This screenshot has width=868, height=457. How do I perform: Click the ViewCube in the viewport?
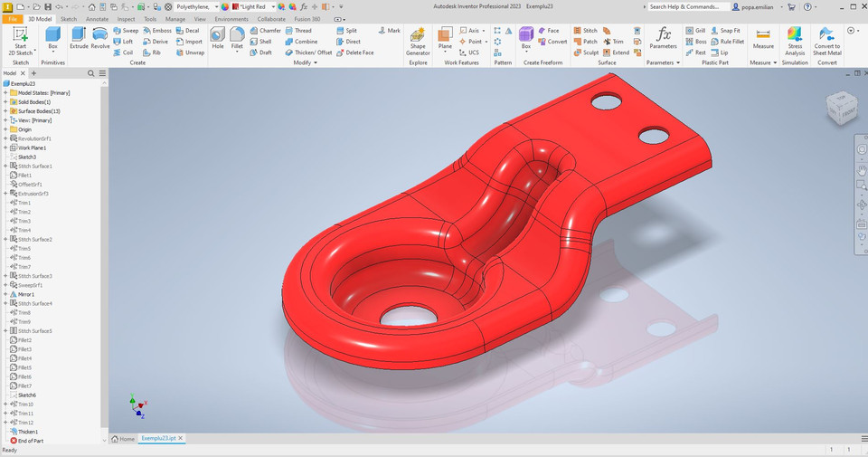click(842, 108)
